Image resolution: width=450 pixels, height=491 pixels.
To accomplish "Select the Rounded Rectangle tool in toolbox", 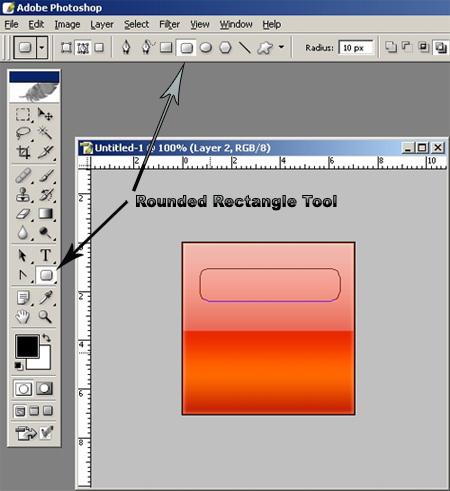I will [46, 275].
